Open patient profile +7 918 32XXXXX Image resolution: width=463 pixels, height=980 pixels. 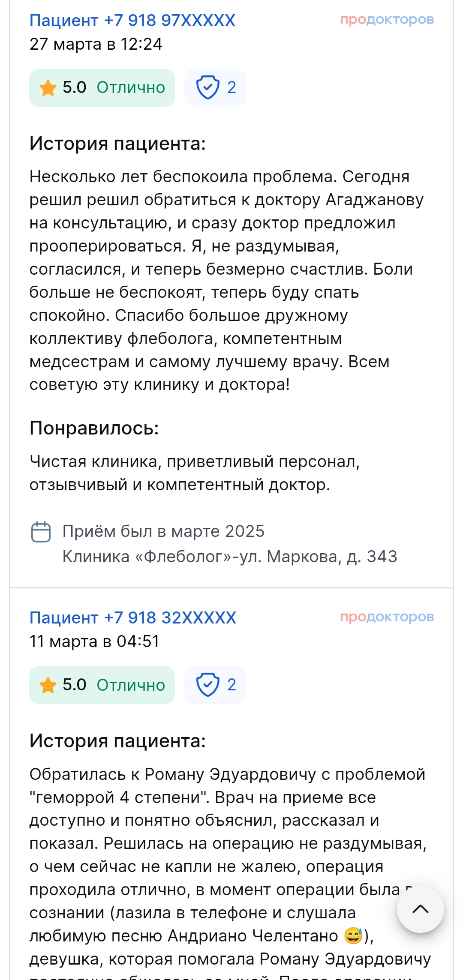pos(133,617)
